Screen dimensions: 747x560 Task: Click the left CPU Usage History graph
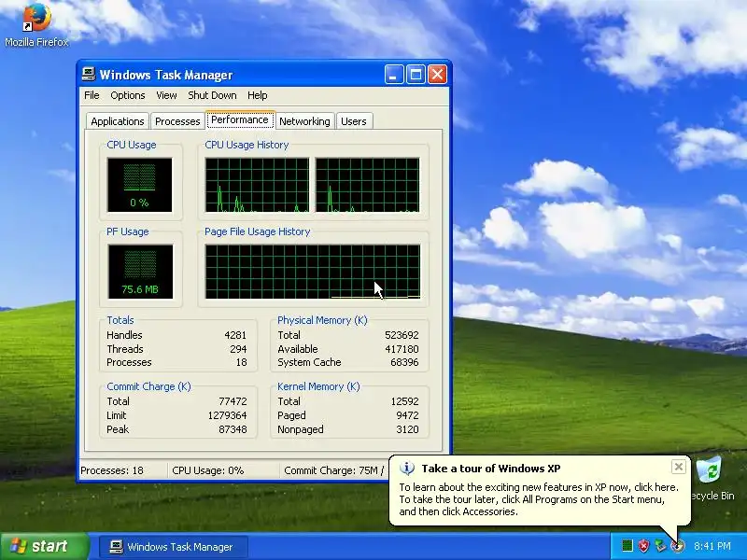tap(257, 185)
